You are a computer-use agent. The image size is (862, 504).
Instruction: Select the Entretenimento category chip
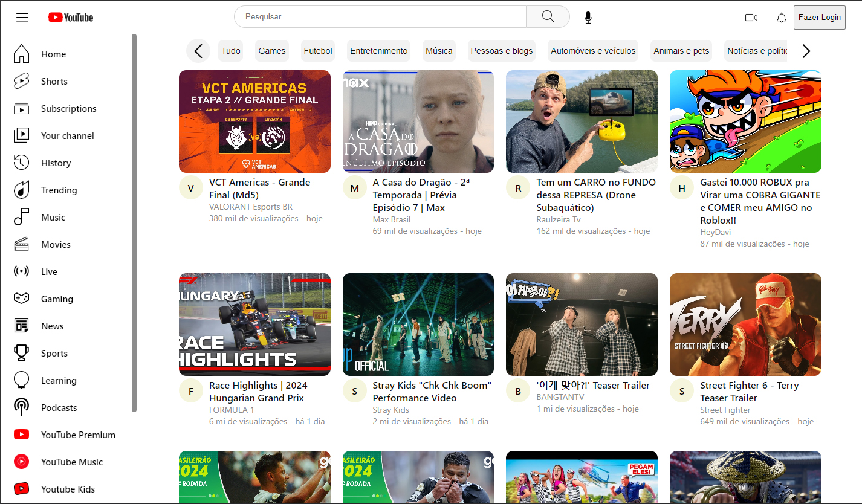pos(379,51)
